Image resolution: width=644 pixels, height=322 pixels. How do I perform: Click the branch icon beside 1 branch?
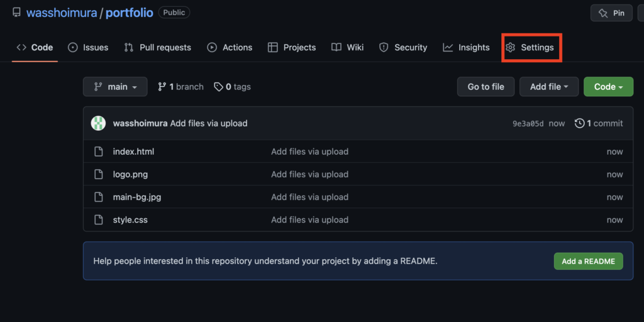[162, 87]
